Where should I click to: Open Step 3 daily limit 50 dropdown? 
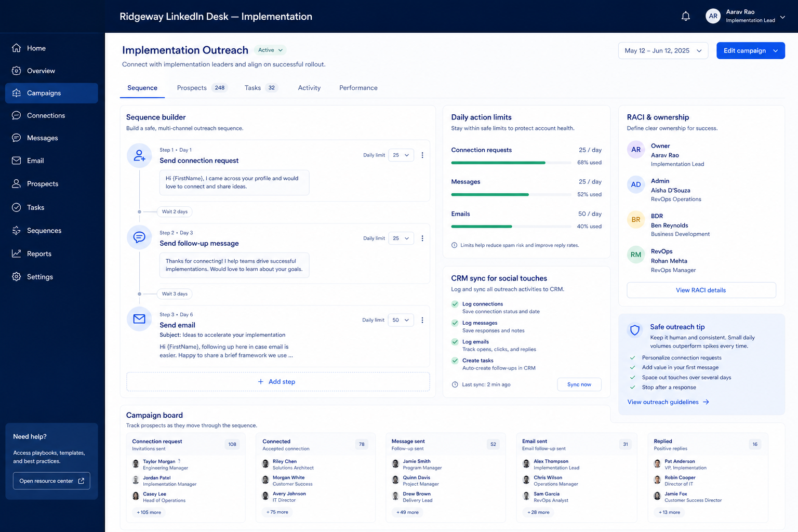[x=401, y=320]
